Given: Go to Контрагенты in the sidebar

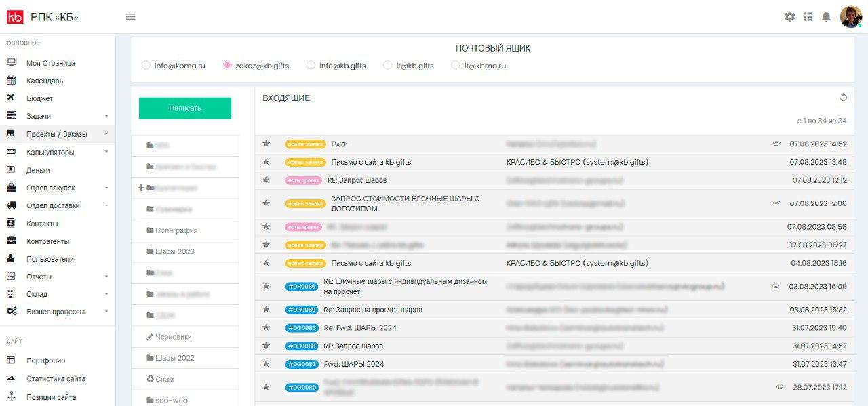Looking at the screenshot, I should click(x=47, y=241).
